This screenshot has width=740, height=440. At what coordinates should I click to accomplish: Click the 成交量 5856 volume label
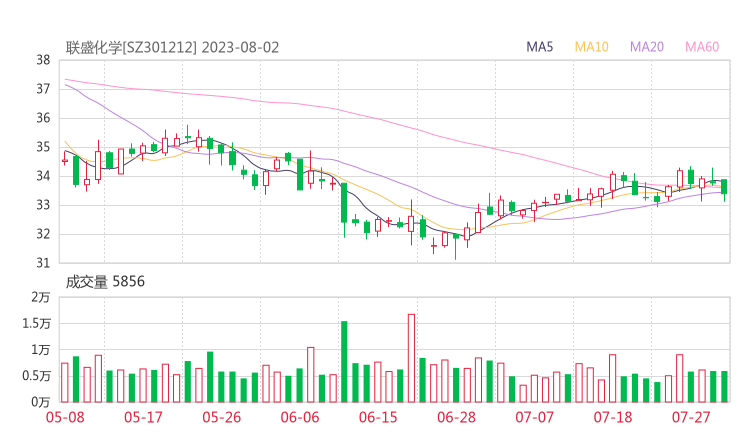[105, 282]
